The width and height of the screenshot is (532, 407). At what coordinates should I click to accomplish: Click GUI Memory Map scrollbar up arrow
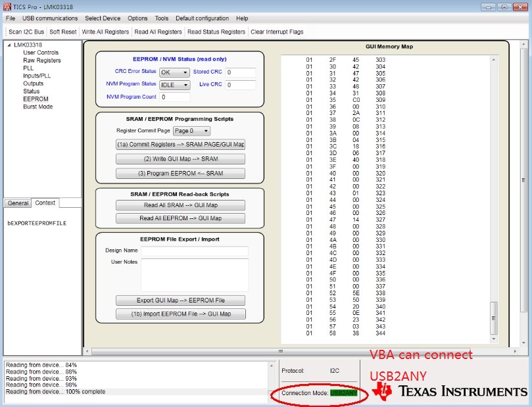click(494, 60)
